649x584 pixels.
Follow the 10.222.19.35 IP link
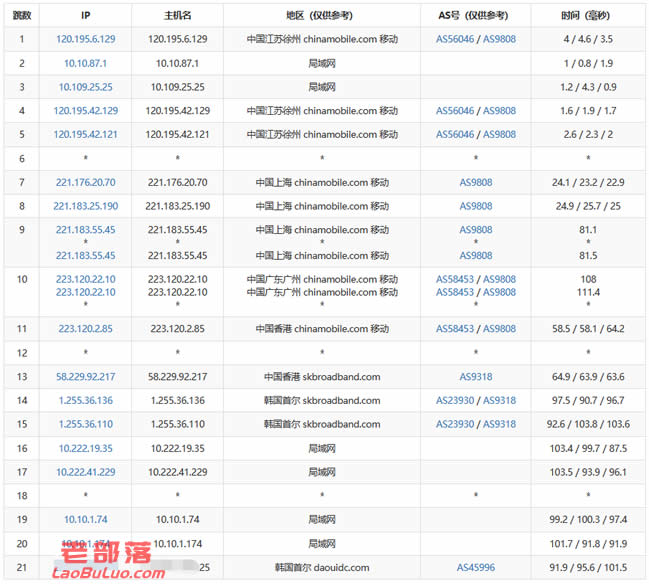tap(86, 448)
